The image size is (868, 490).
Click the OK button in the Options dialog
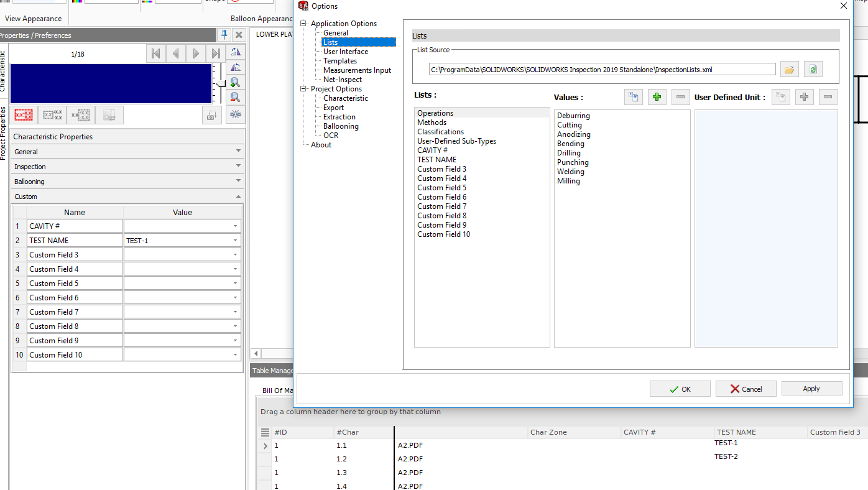(680, 388)
